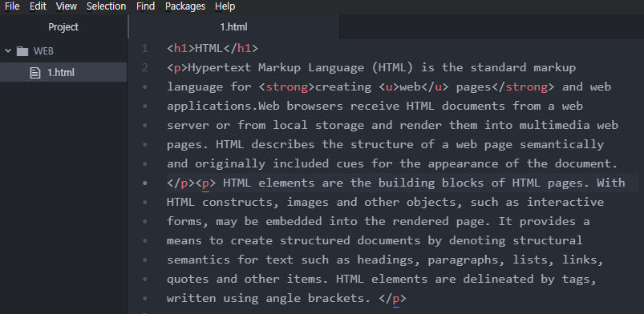The height and width of the screenshot is (314, 644).
Task: Click the word Hypertext on line 2
Action: [219, 67]
